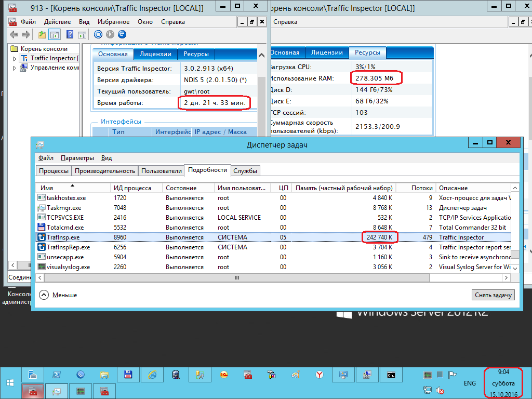Sort by Имя column header

[73, 188]
